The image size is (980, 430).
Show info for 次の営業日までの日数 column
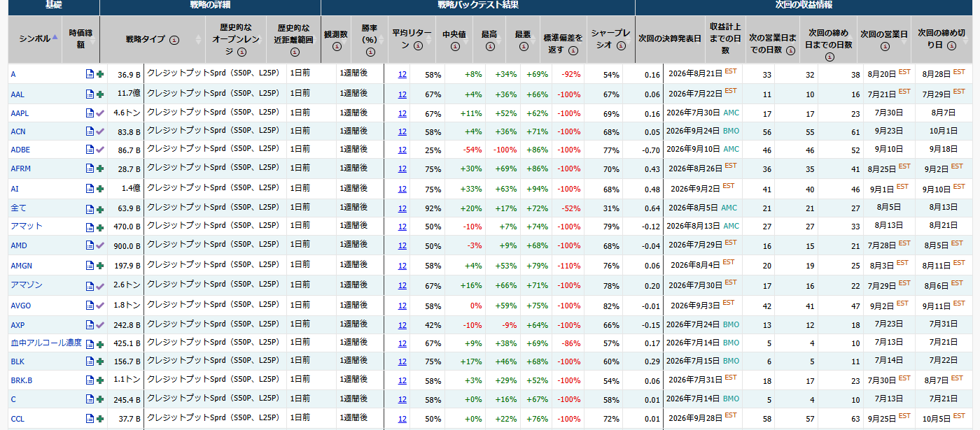(790, 50)
